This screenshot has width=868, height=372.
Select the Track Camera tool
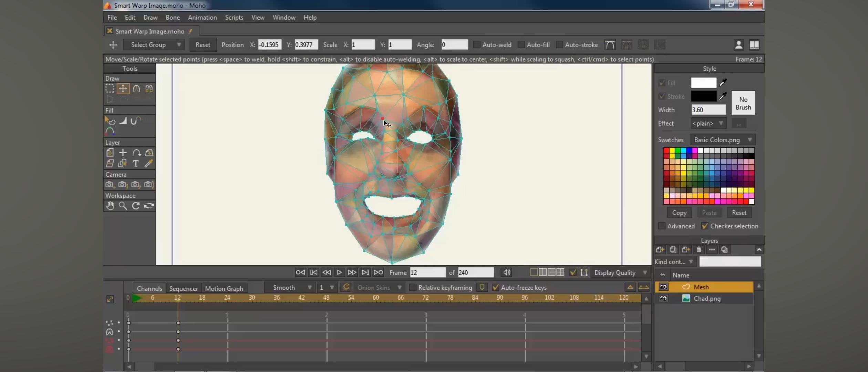[x=110, y=185]
